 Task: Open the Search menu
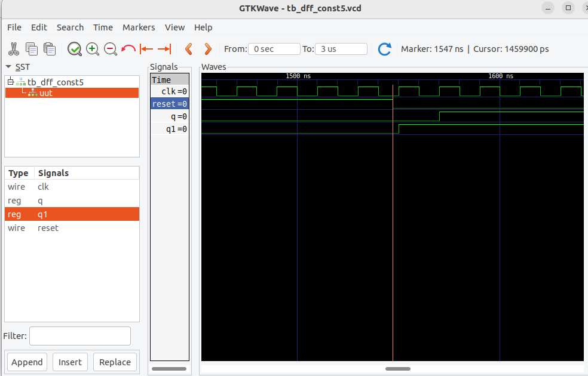pos(70,27)
